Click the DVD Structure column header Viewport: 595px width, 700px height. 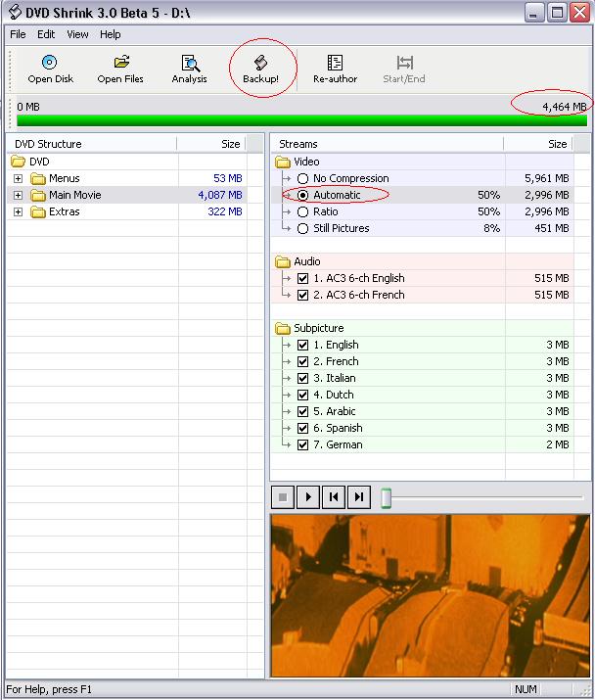92,144
